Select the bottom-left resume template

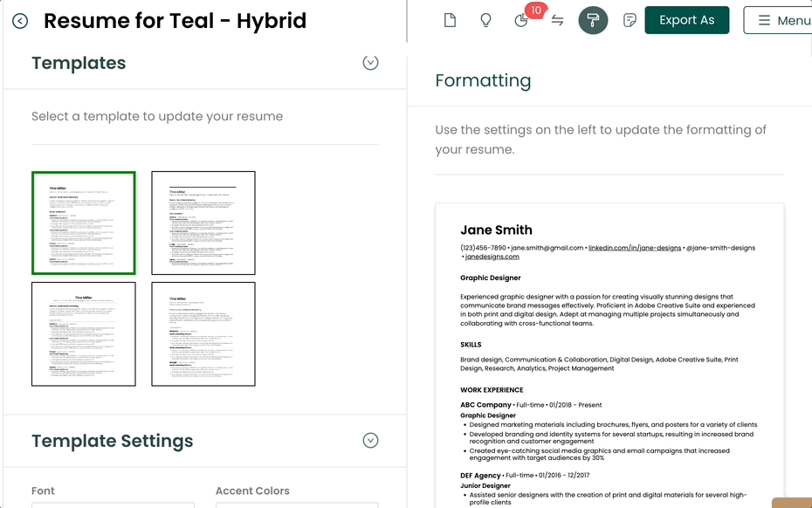[x=84, y=333]
